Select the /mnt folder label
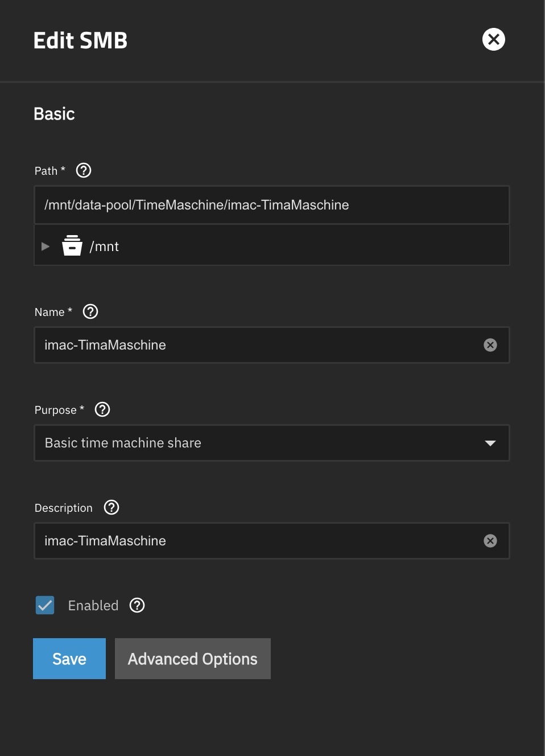This screenshot has height=756, width=545. pyautogui.click(x=104, y=246)
